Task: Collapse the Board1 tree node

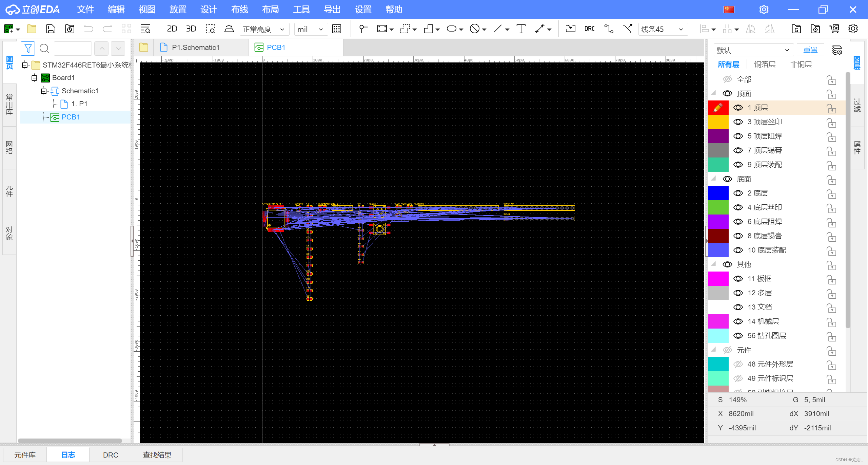Action: pos(34,78)
